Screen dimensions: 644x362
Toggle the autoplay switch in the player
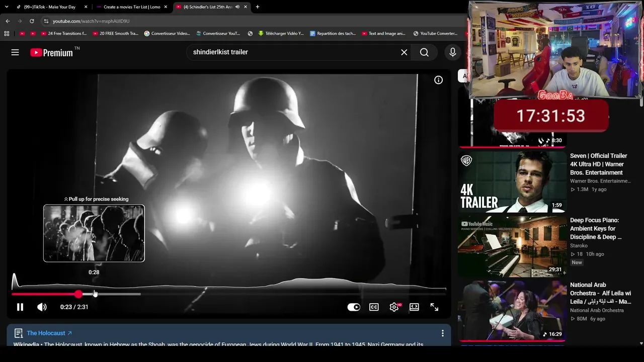pyautogui.click(x=354, y=307)
